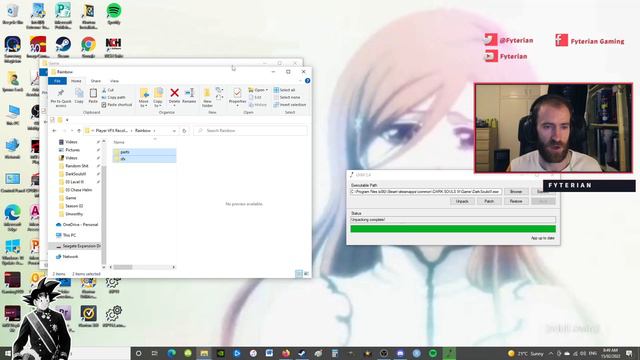Select This PC in the navigation pane
This screenshot has height=360, width=640.
tap(66, 235)
